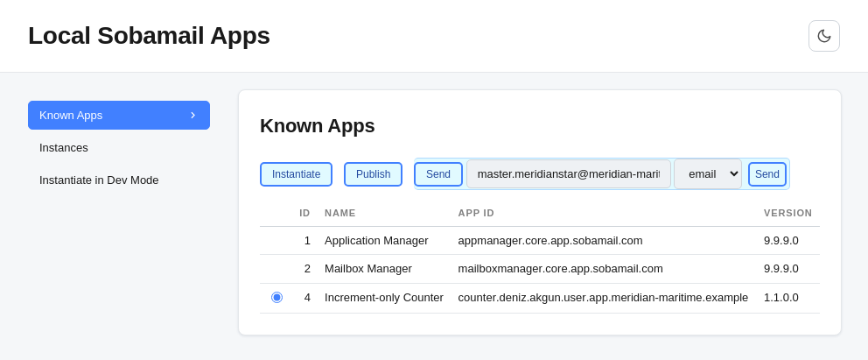Focus the recipient email input field
This screenshot has height=360, width=868.
pos(569,174)
